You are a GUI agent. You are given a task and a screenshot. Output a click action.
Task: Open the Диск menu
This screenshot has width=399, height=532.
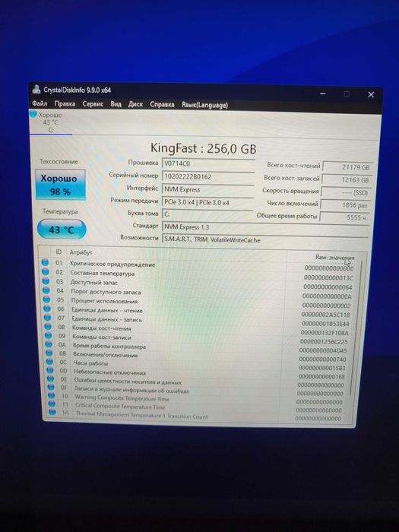pyautogui.click(x=135, y=104)
